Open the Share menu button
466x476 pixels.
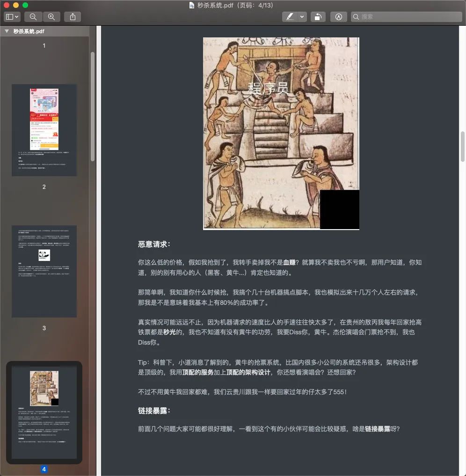point(73,17)
